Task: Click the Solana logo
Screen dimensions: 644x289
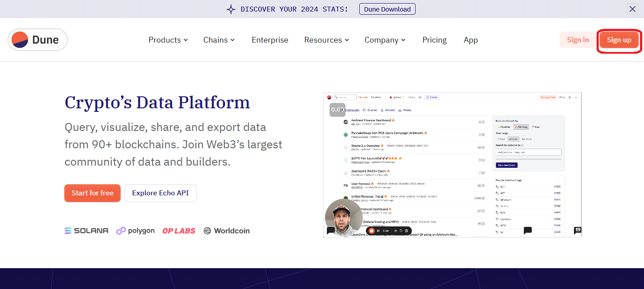Action: [x=86, y=231]
